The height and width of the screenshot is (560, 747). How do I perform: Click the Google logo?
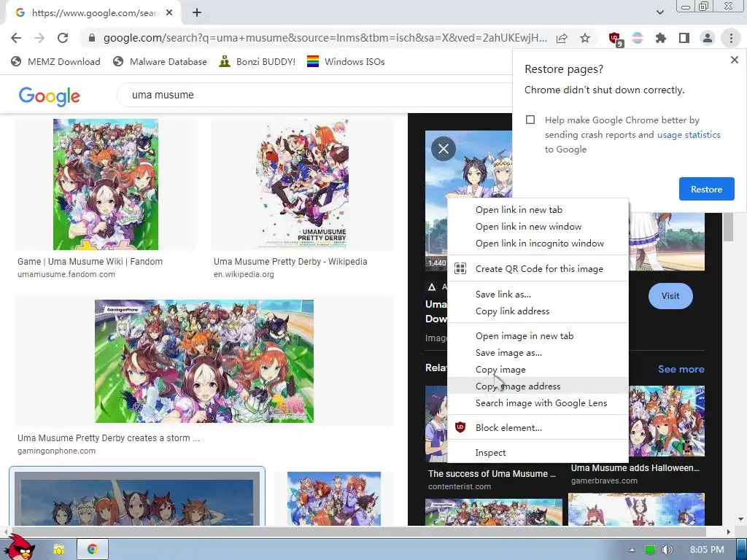tap(49, 96)
